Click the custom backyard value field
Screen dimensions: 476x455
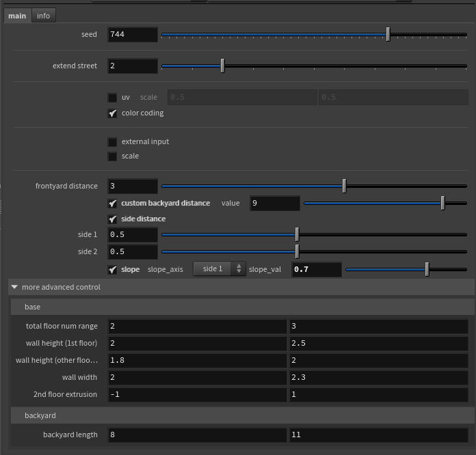point(275,203)
